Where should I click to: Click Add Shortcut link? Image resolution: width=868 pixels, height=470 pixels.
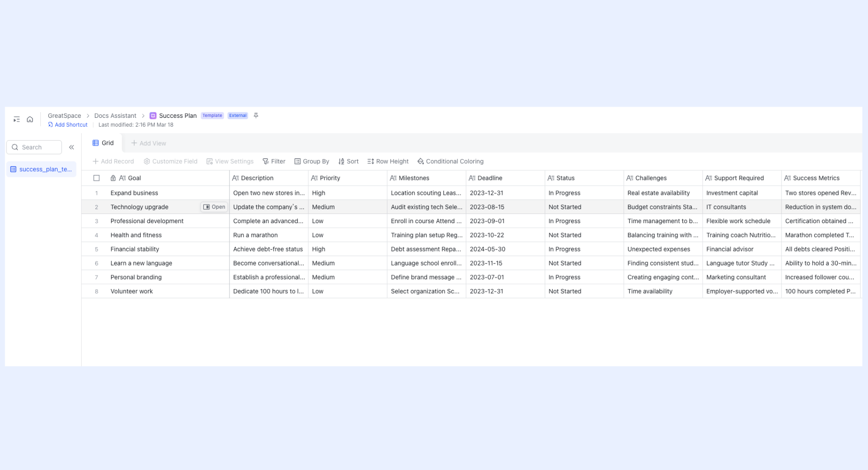(x=68, y=125)
